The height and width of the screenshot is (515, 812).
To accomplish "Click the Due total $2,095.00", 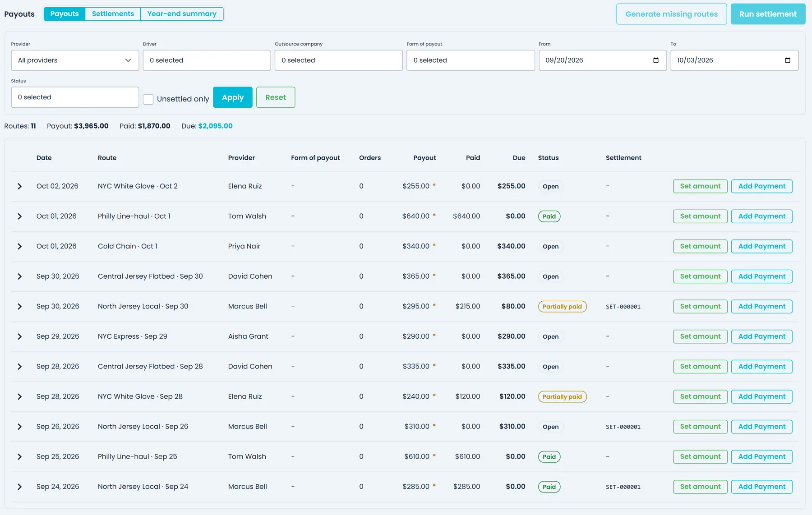I will 215,126.
